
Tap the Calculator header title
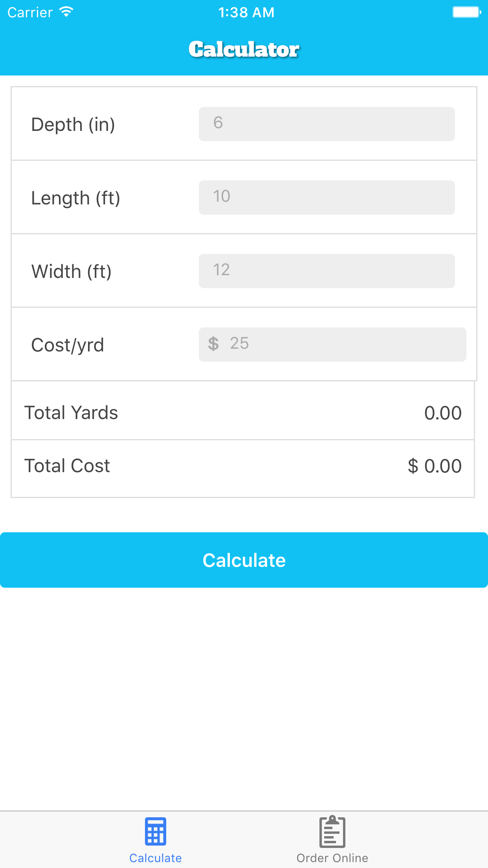click(x=244, y=49)
